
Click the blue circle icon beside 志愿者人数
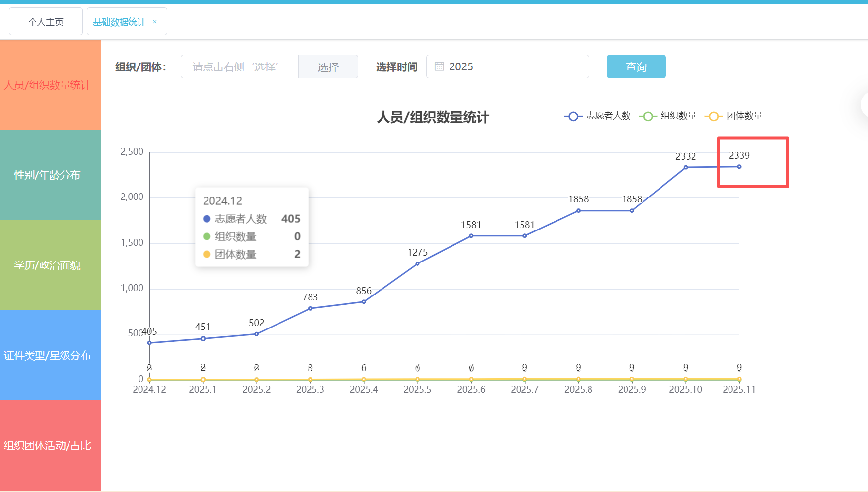[x=573, y=116]
